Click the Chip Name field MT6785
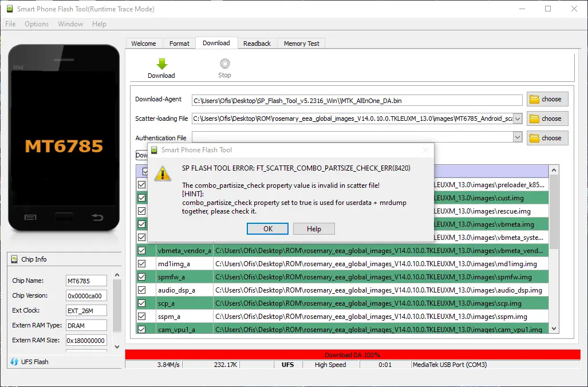Screen dimensions: 588x387 [86, 281]
